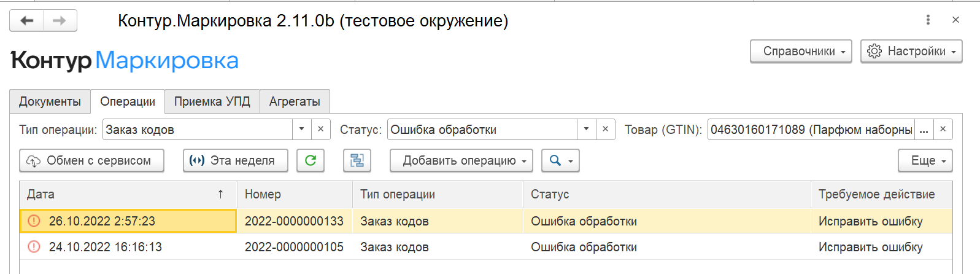
Task: Open the three-dot window menu
Action: pyautogui.click(x=928, y=20)
